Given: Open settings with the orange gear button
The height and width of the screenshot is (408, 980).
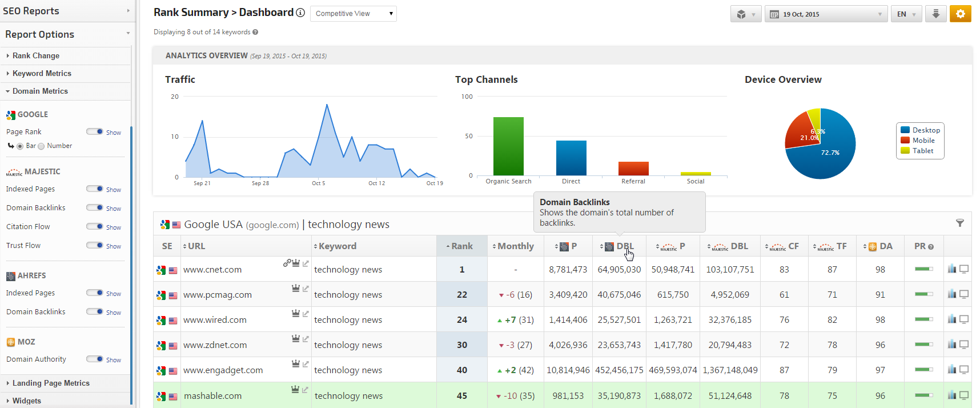Looking at the screenshot, I should [960, 14].
